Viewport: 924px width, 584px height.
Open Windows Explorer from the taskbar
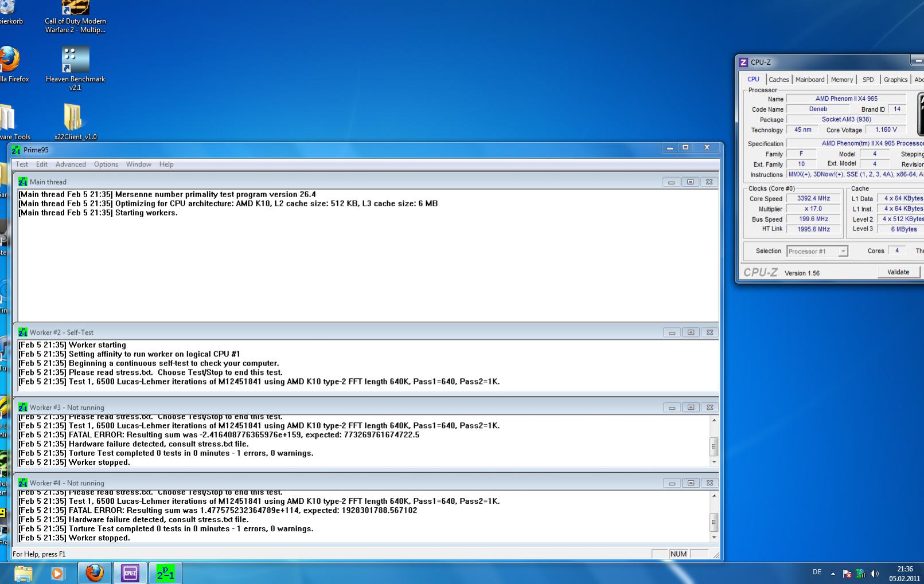pos(24,573)
